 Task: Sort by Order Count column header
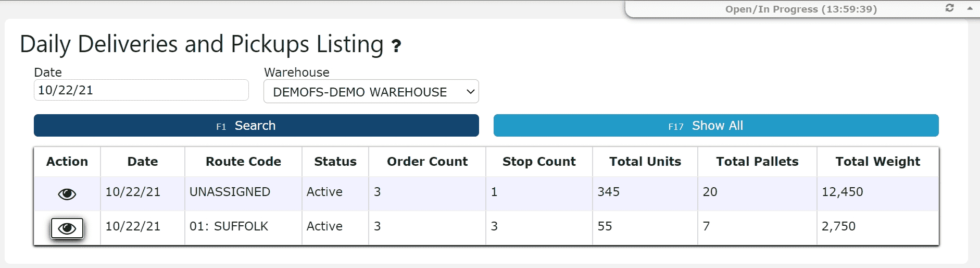427,162
